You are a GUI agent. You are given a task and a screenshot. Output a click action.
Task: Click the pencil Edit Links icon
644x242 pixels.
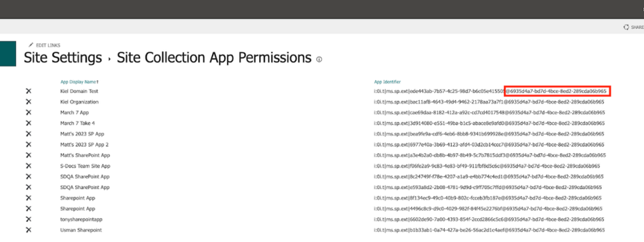31,45
